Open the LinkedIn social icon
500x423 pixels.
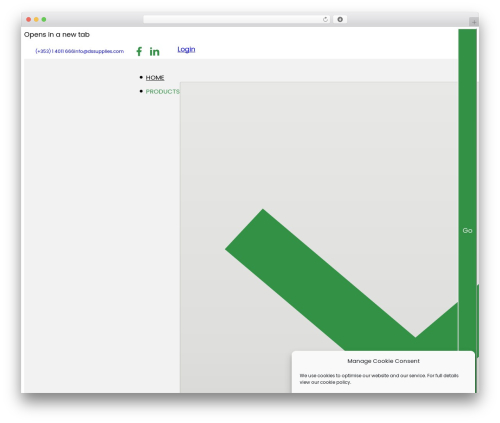[154, 51]
